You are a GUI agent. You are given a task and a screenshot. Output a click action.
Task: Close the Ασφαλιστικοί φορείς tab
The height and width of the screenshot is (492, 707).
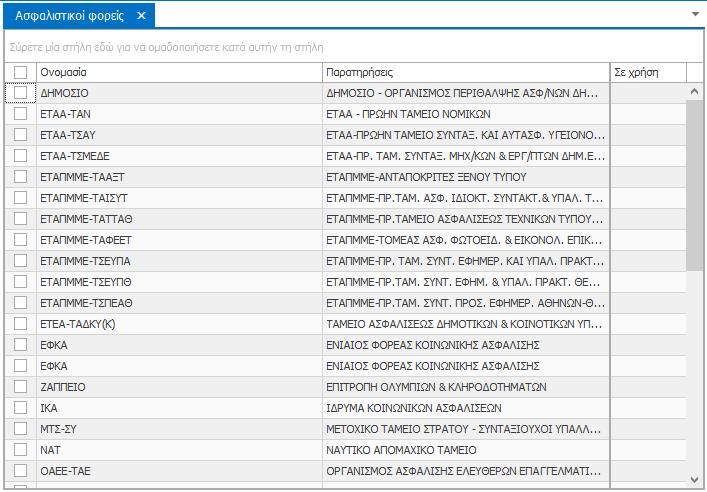click(x=141, y=16)
